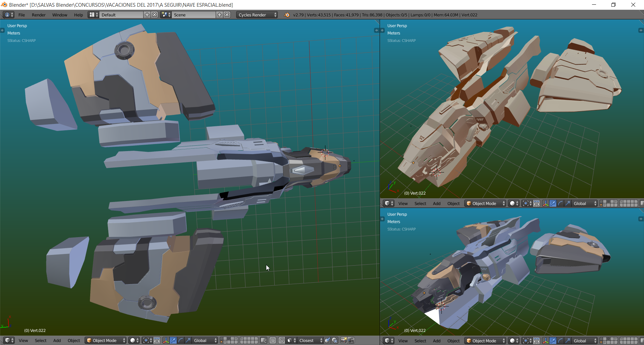
Task: Add a new scene
Action: click(219, 15)
